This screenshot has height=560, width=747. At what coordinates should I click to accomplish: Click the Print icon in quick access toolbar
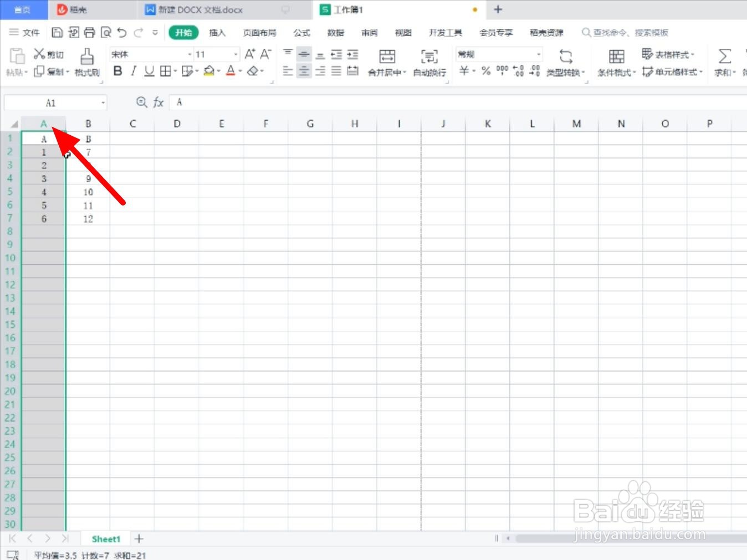pos(89,33)
